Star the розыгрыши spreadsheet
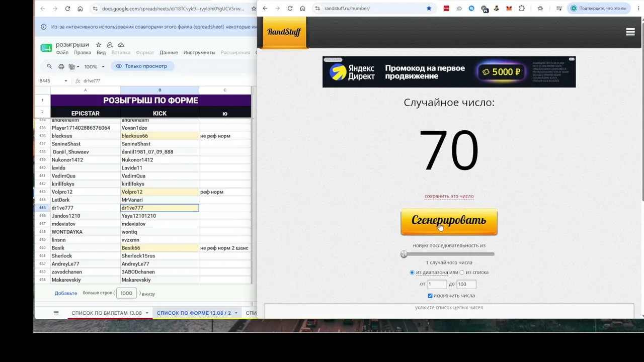 [x=99, y=45]
